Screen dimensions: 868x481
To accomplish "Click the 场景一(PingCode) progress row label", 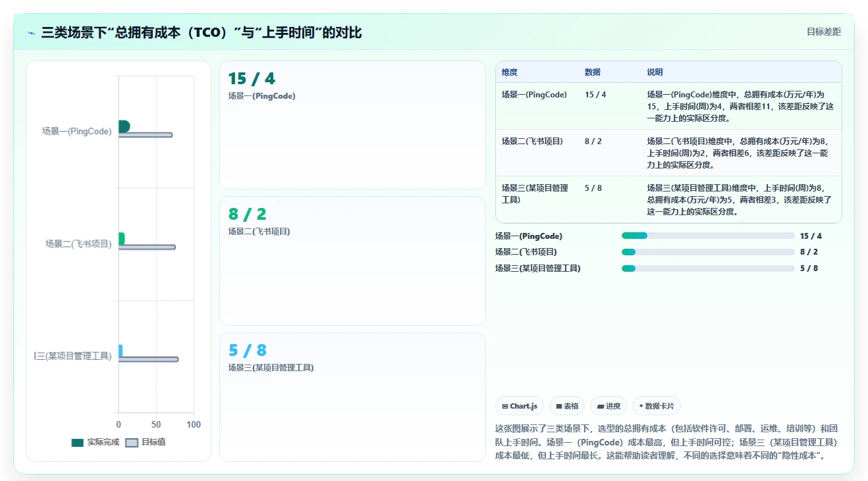I will click(529, 236).
